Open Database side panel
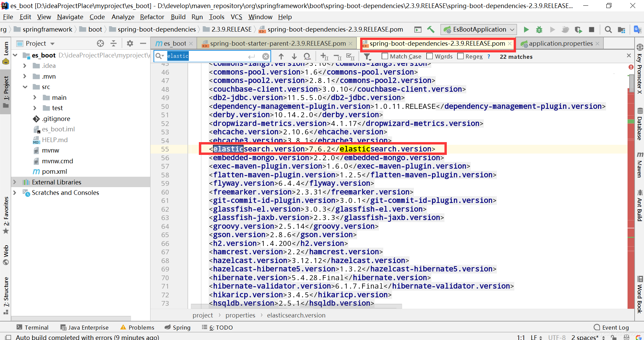Screen dimensions: 644x340 640,124
